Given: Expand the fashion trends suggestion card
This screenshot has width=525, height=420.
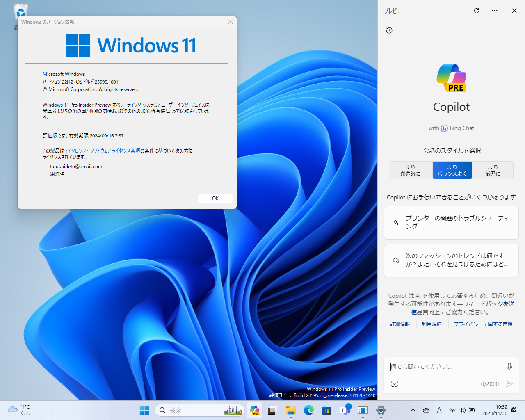Looking at the screenshot, I should click(451, 260).
